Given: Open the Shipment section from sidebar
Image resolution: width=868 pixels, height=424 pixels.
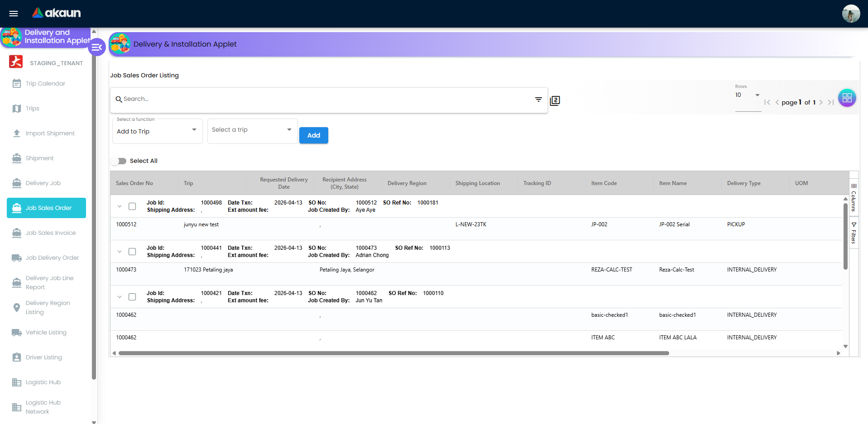Looking at the screenshot, I should pyautogui.click(x=16, y=158).
